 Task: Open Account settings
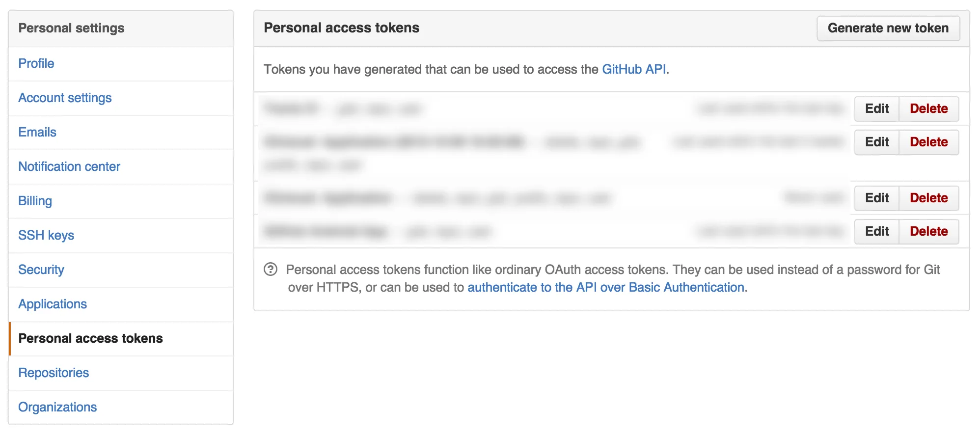(x=64, y=98)
